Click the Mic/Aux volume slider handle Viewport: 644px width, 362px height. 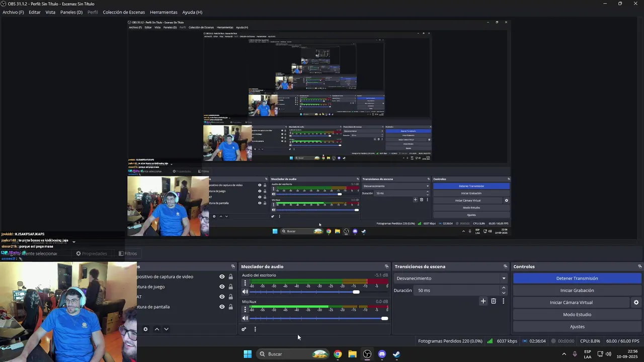385,318
